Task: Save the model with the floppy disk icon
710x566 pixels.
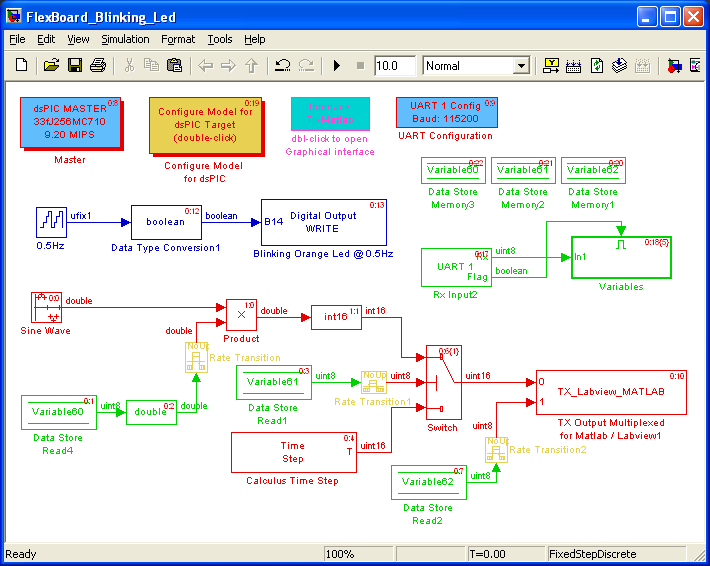Action: [75, 66]
